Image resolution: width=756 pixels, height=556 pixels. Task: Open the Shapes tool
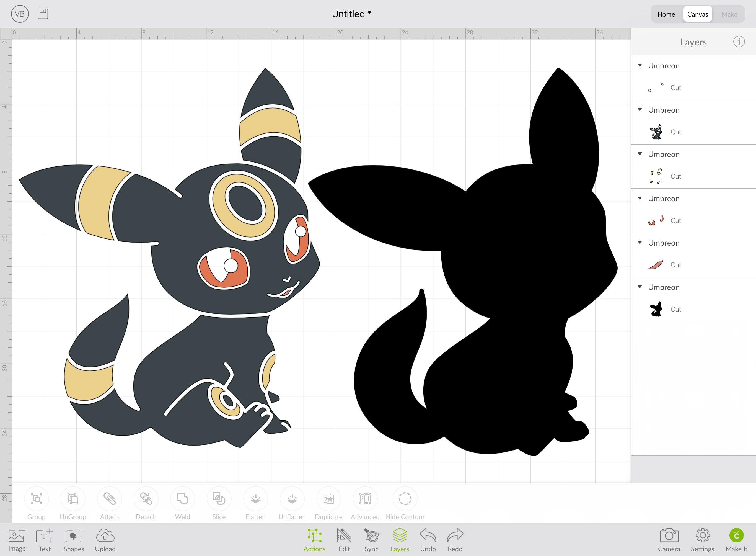[74, 540]
